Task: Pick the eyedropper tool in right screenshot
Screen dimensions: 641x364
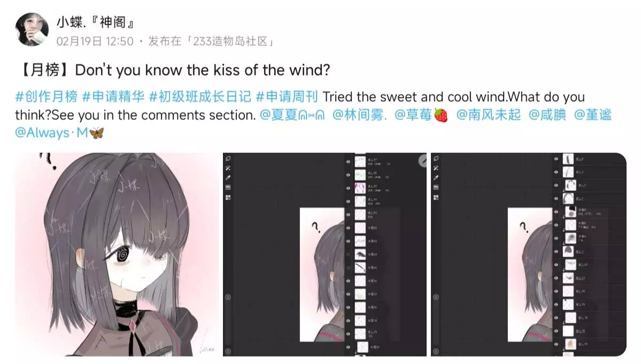Action: 436,177
